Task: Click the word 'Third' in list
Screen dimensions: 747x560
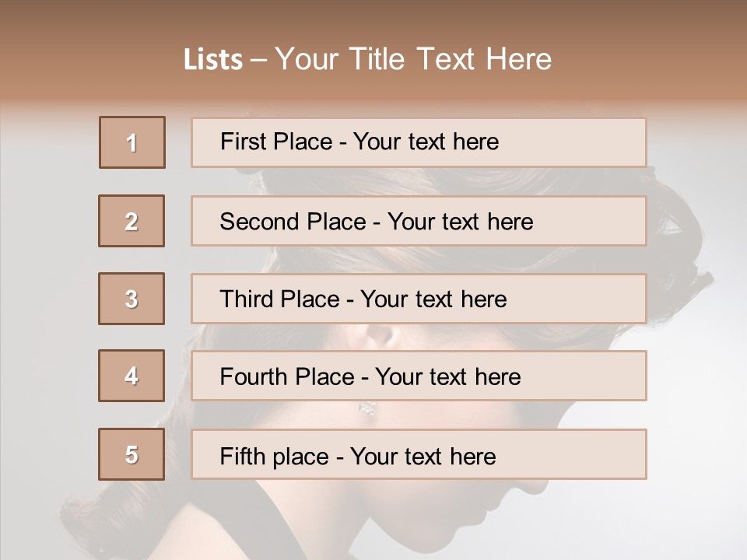Action: point(246,299)
